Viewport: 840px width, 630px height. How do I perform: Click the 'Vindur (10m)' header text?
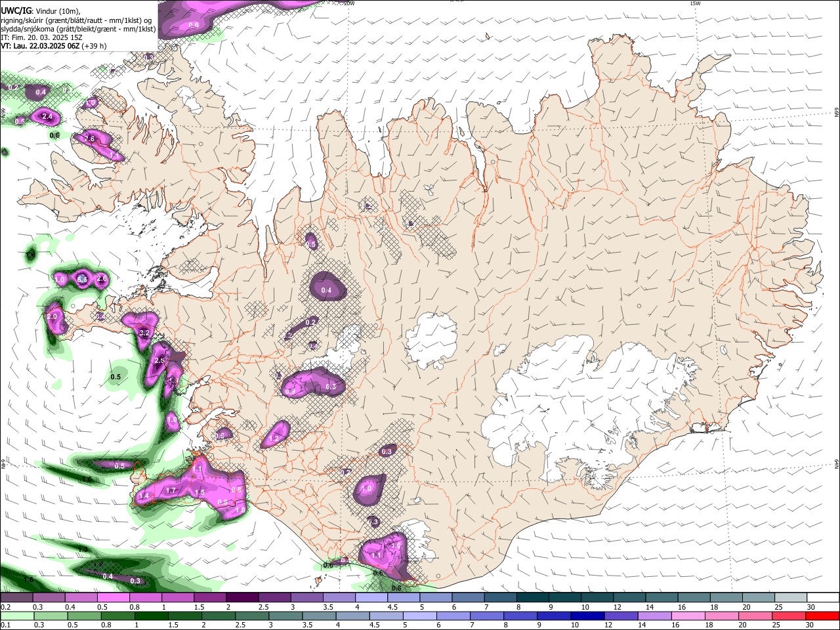coord(56,11)
